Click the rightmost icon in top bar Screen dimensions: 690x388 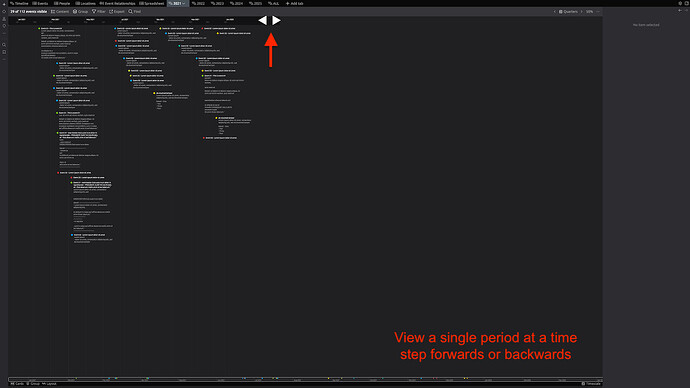click(686, 3)
